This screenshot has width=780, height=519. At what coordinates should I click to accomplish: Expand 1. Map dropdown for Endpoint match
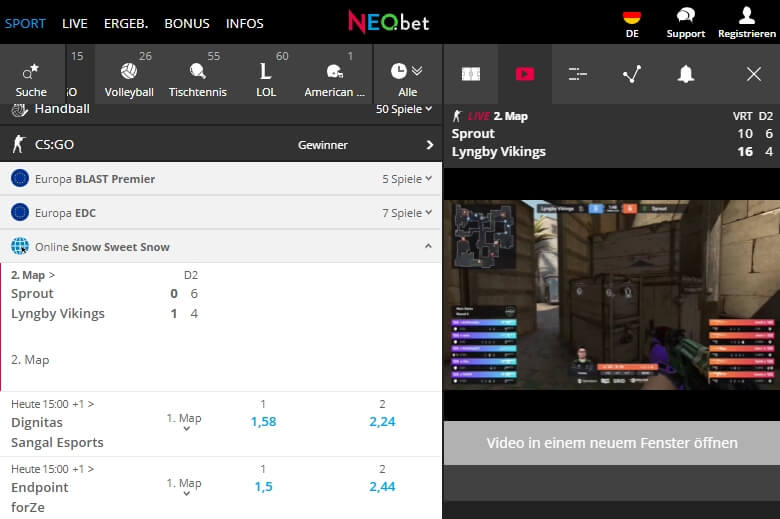coord(184,486)
